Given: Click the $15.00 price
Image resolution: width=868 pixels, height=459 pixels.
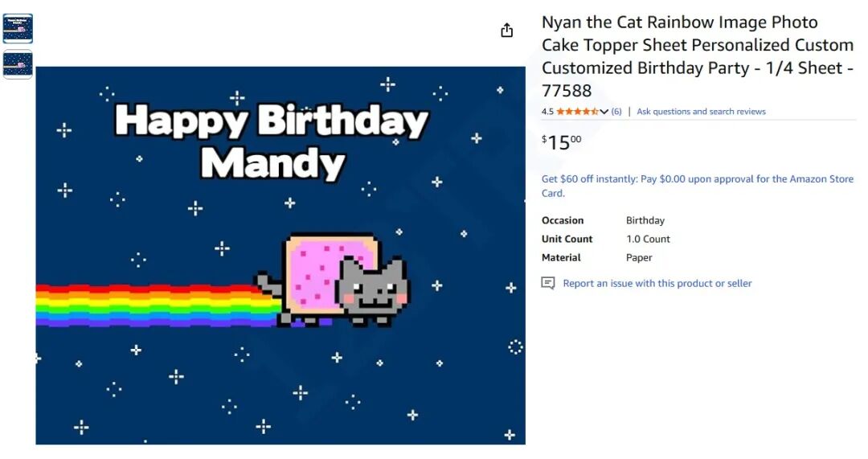Looking at the screenshot, I should (561, 143).
